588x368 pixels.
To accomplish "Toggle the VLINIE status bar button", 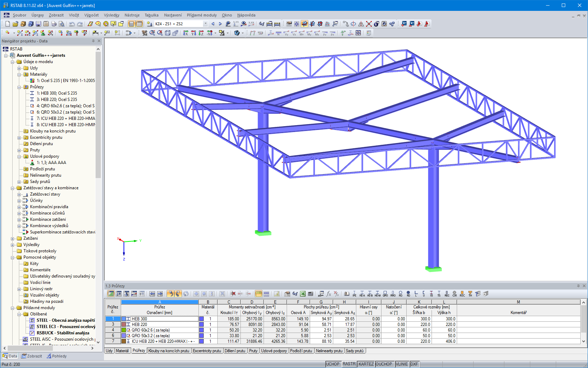I will tap(402, 364).
